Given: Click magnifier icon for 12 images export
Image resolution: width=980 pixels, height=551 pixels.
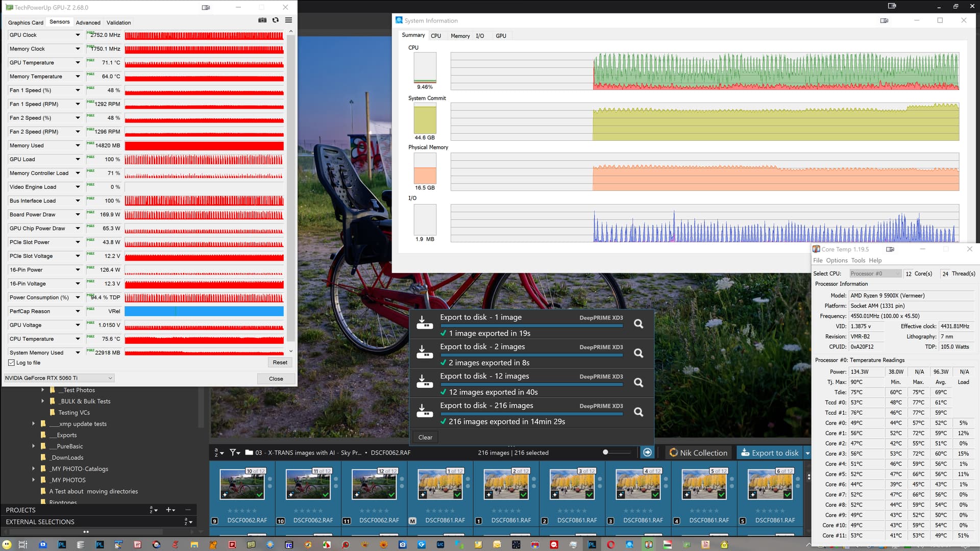Looking at the screenshot, I should pyautogui.click(x=638, y=382).
